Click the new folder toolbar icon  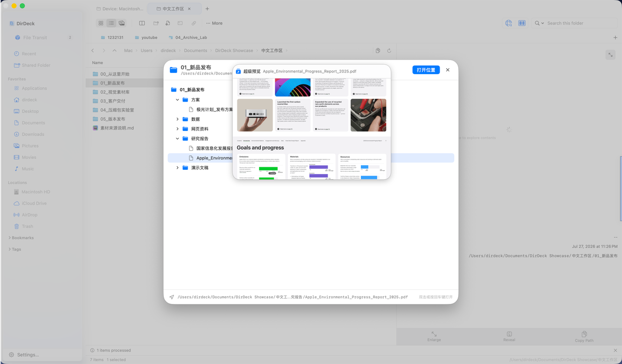(155, 23)
